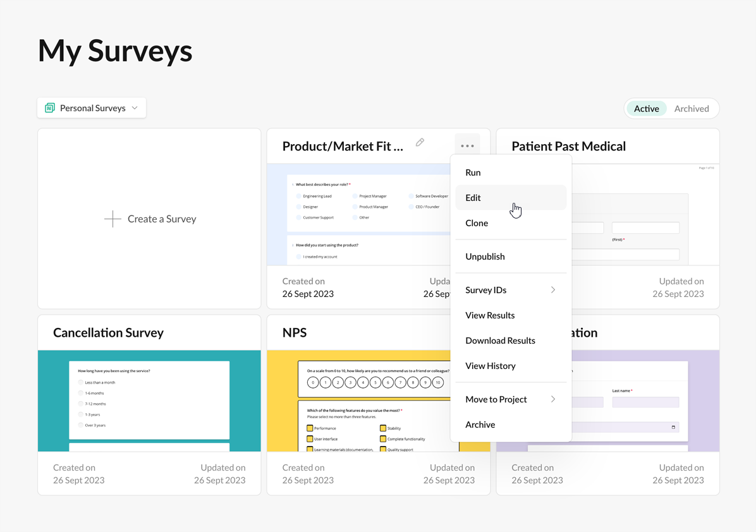
Task: Click the green surveys icon beside Personal Surveys
Action: [x=50, y=107]
